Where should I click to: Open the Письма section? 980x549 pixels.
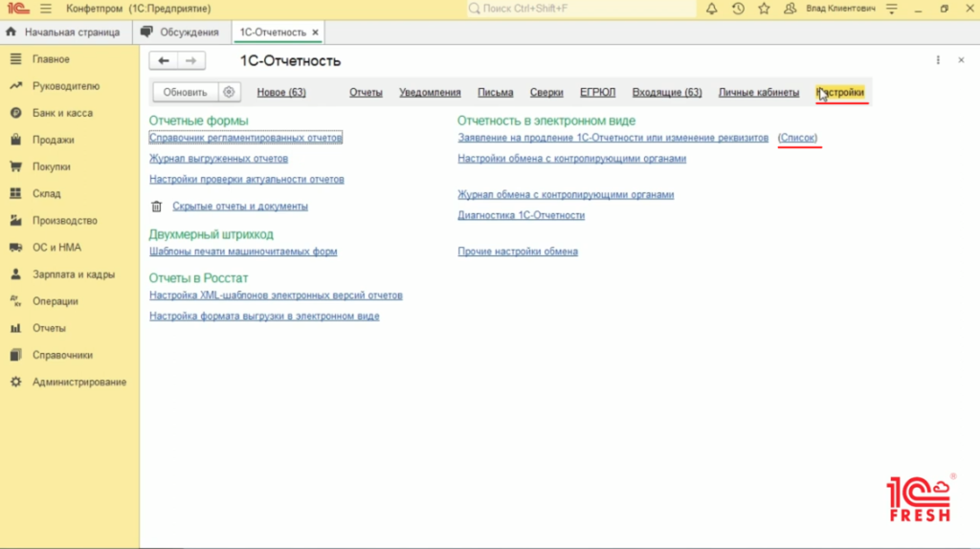tap(496, 93)
